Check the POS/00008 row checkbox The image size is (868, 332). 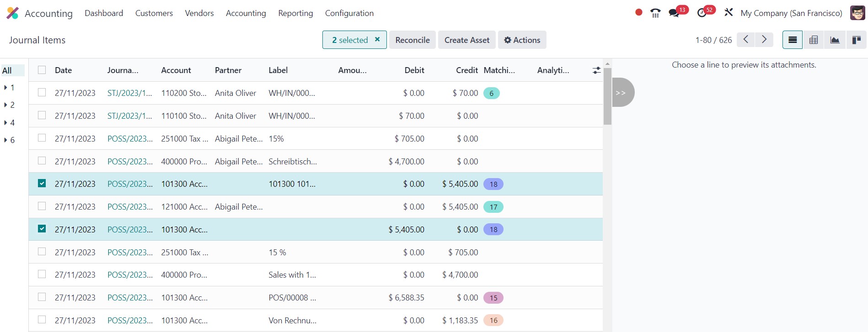tap(42, 297)
